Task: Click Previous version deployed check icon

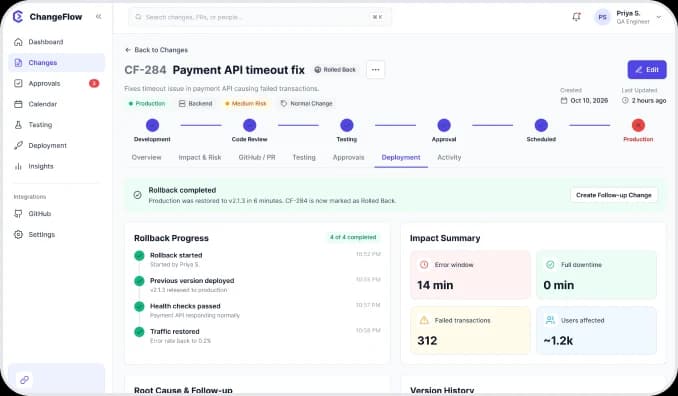Action: tap(139, 281)
